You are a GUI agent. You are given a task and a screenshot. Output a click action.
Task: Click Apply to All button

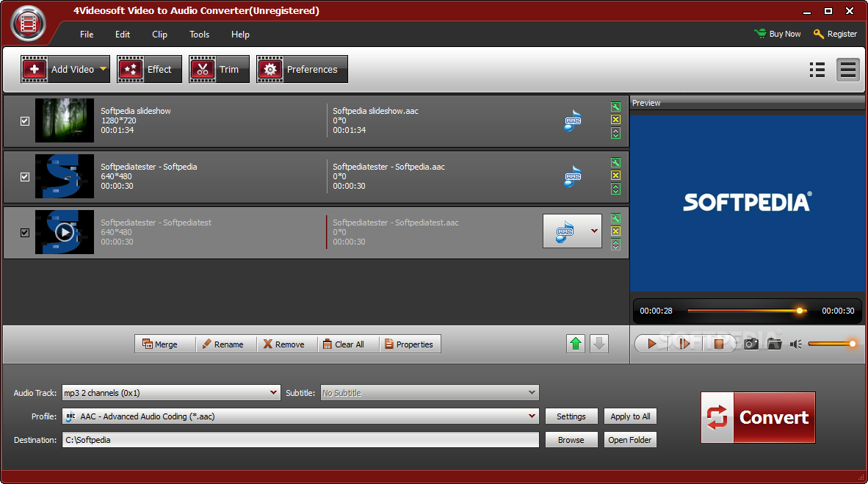630,416
